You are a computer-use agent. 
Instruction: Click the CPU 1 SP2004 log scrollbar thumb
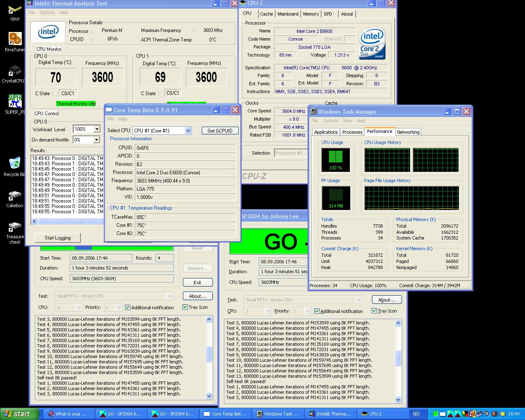click(x=398, y=358)
